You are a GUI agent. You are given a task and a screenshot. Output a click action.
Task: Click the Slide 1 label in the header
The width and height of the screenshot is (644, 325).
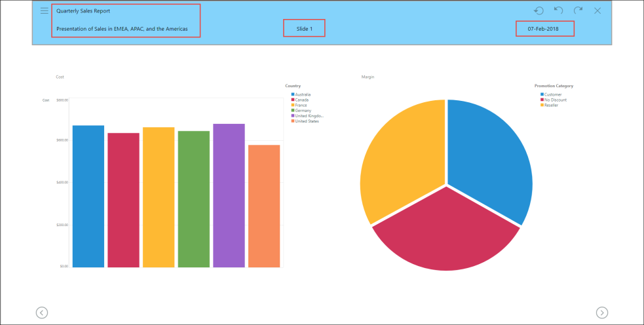pyautogui.click(x=304, y=29)
